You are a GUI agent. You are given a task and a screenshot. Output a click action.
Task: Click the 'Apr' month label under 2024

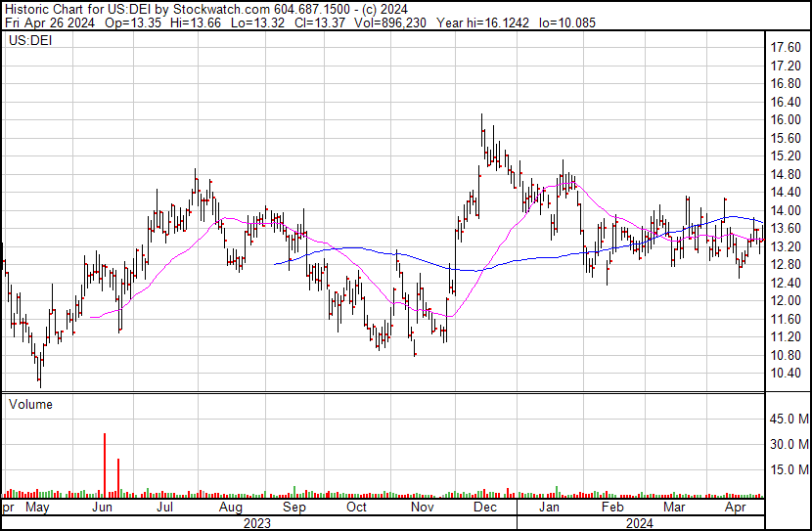[x=736, y=508]
